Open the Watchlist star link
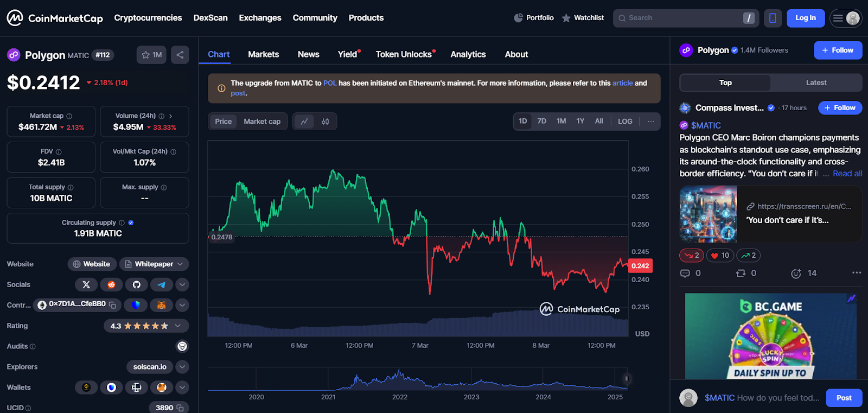The image size is (868, 413). coord(583,18)
